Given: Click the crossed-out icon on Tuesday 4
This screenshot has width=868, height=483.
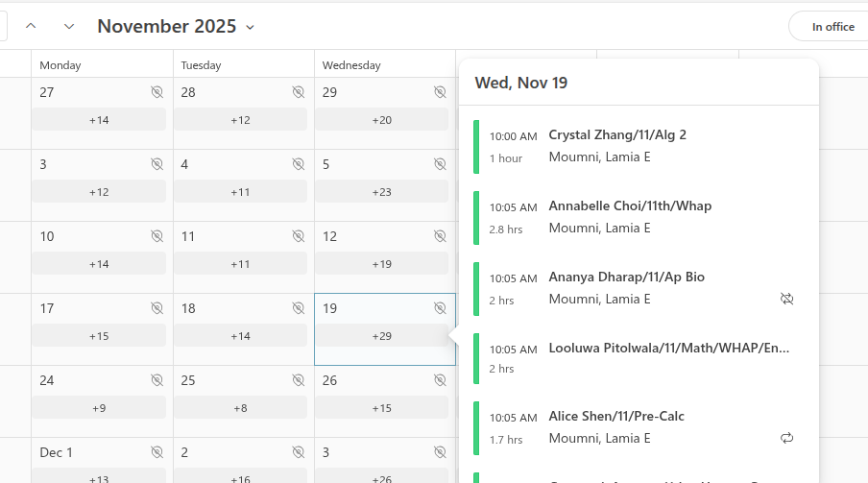Looking at the screenshot, I should click(299, 164).
